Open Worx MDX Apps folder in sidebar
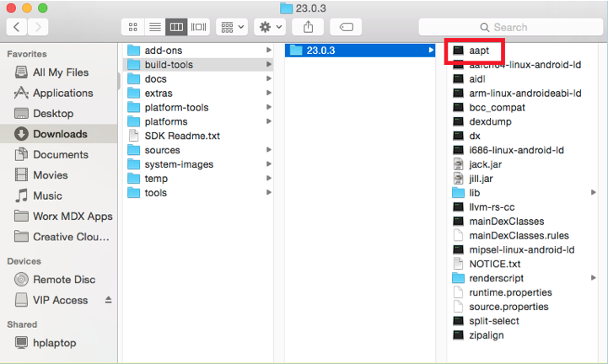 pos(59,217)
